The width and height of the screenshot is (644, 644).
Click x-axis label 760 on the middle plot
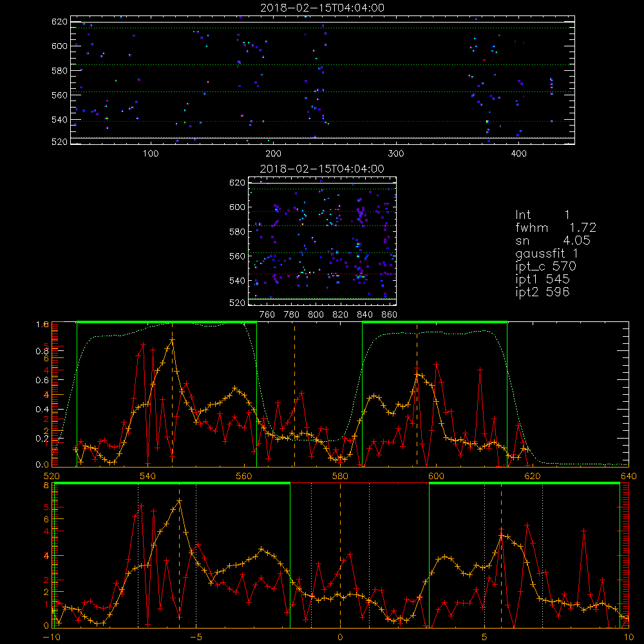tap(267, 315)
